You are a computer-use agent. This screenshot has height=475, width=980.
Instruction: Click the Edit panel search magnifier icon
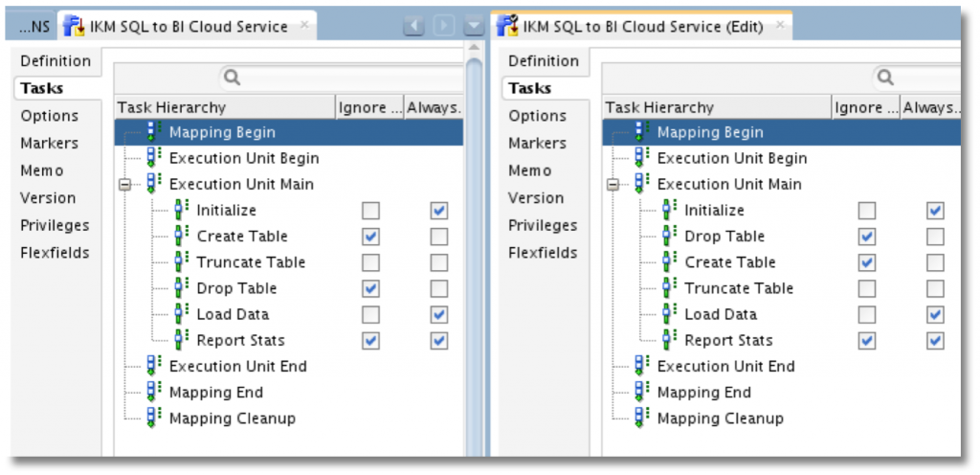pos(885,78)
